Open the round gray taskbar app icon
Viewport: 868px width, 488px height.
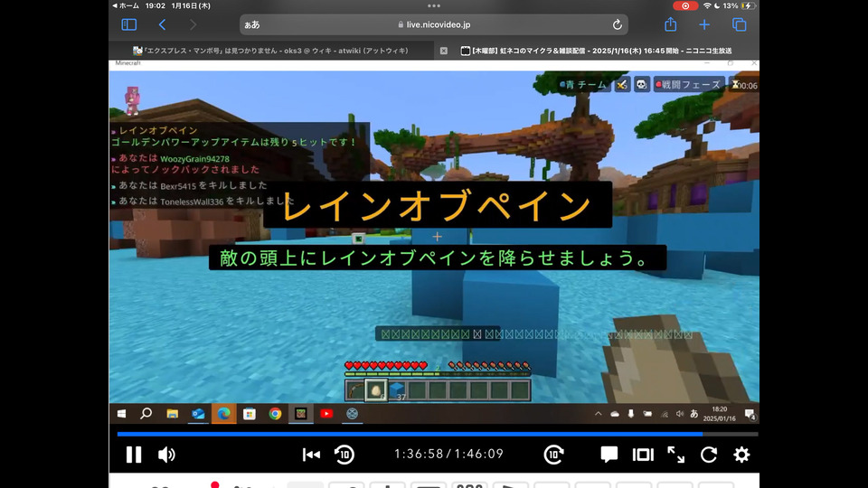(x=352, y=413)
